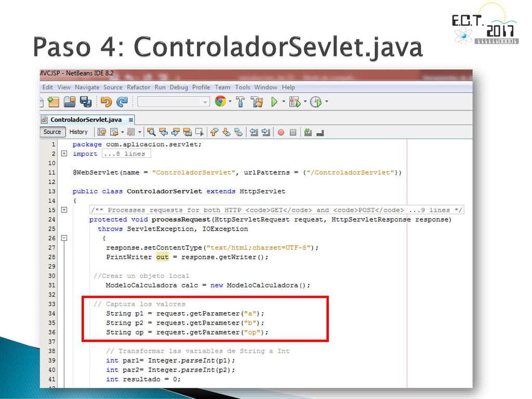Open the Debug menu
Screen dimensions: 532x399
(179, 87)
